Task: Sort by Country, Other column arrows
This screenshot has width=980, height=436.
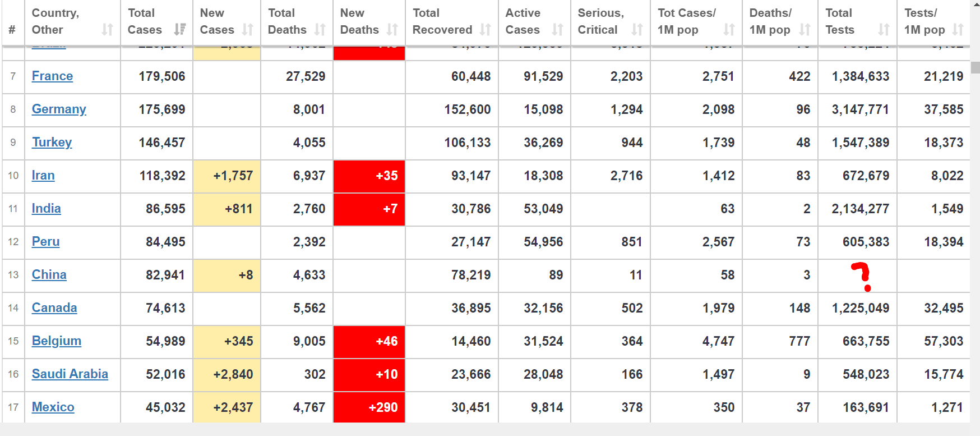Action: coord(107,30)
